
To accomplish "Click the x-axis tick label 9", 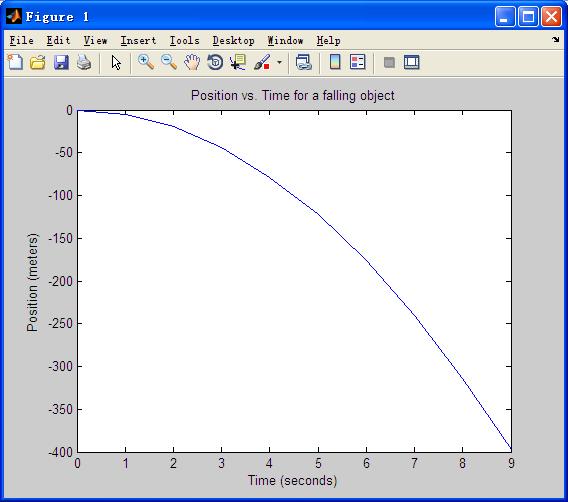I will [511, 463].
